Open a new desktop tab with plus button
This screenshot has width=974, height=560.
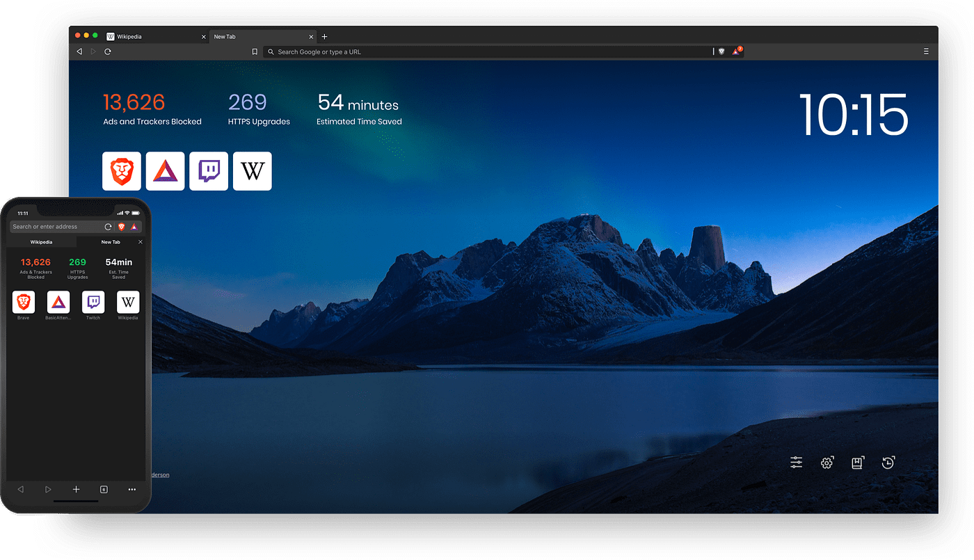pos(324,37)
